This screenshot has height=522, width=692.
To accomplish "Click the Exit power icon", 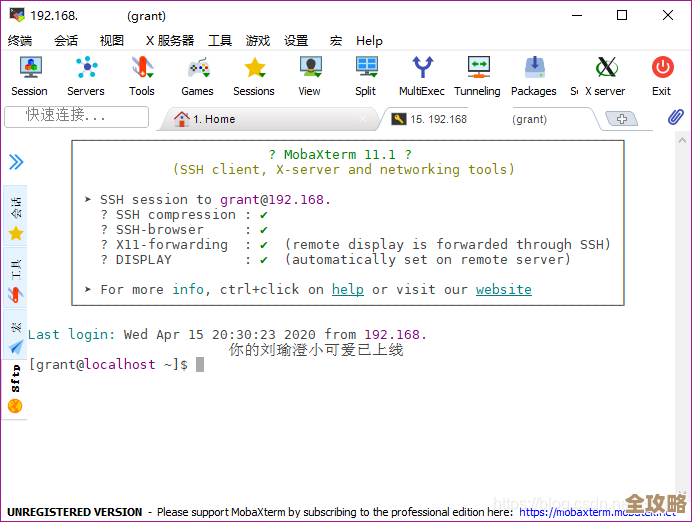I will (x=662, y=76).
